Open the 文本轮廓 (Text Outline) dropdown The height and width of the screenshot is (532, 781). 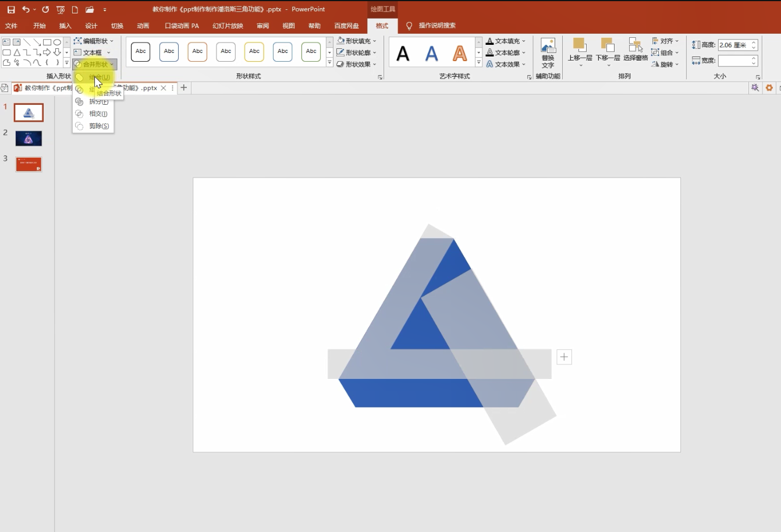506,53
